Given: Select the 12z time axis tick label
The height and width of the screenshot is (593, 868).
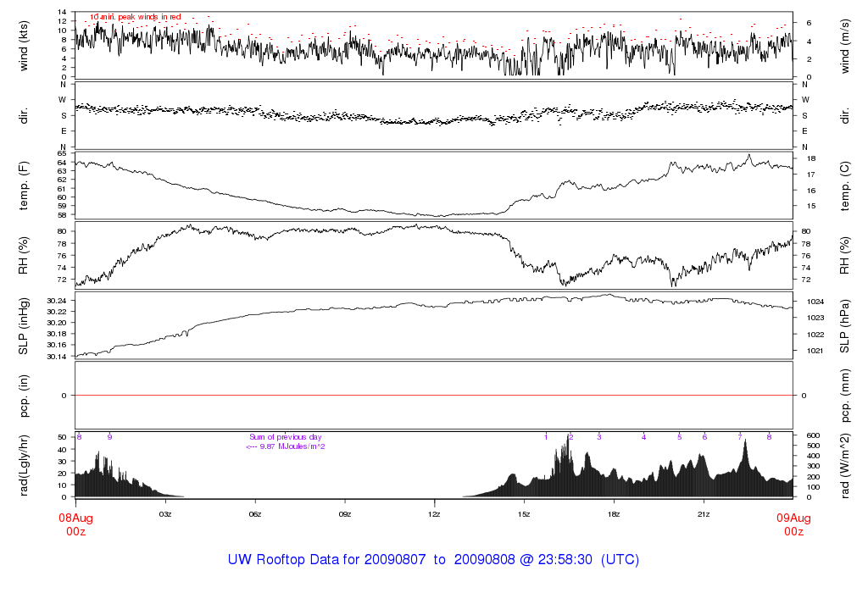Looking at the screenshot, I should coord(434,514).
